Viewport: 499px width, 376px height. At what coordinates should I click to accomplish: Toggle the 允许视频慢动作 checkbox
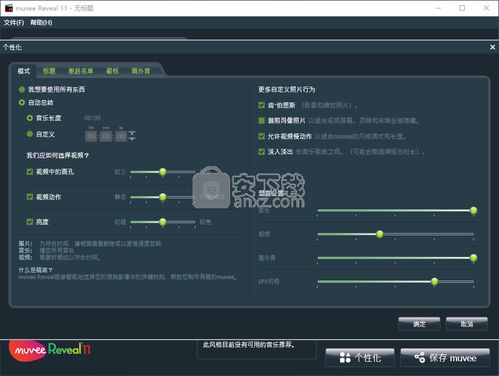(262, 136)
